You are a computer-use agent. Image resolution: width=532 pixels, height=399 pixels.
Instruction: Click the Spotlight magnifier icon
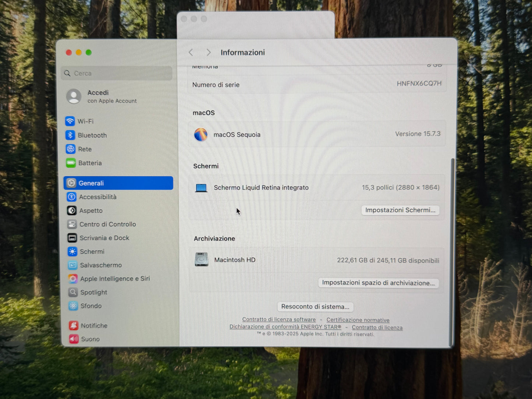73,292
